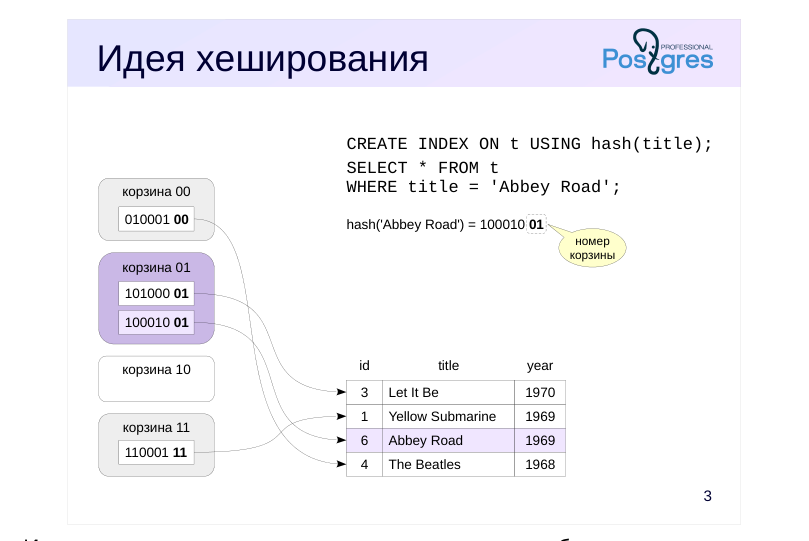Select the 'CREATE INDEX ON t USING hash(title);' line
This screenshot has width=809, height=541.
(x=529, y=144)
